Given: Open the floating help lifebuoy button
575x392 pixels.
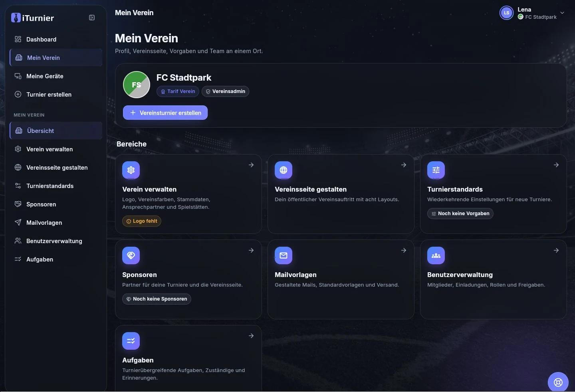Looking at the screenshot, I should 558,382.
